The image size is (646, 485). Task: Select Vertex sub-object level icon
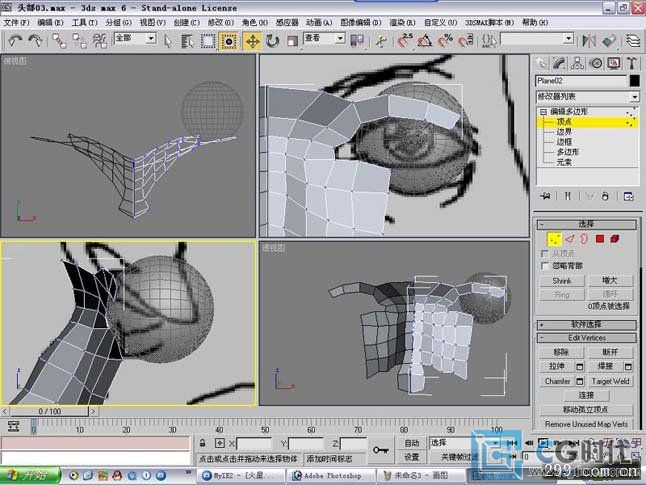coord(555,239)
